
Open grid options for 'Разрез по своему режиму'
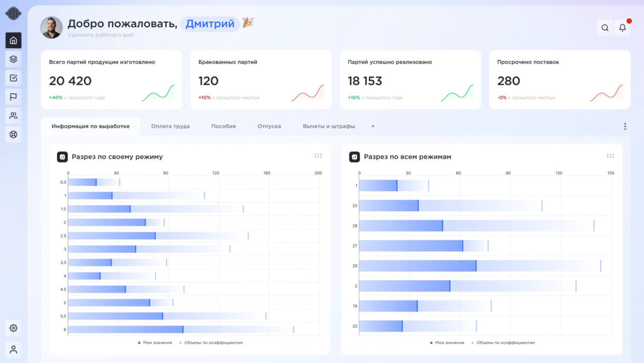pyautogui.click(x=318, y=156)
